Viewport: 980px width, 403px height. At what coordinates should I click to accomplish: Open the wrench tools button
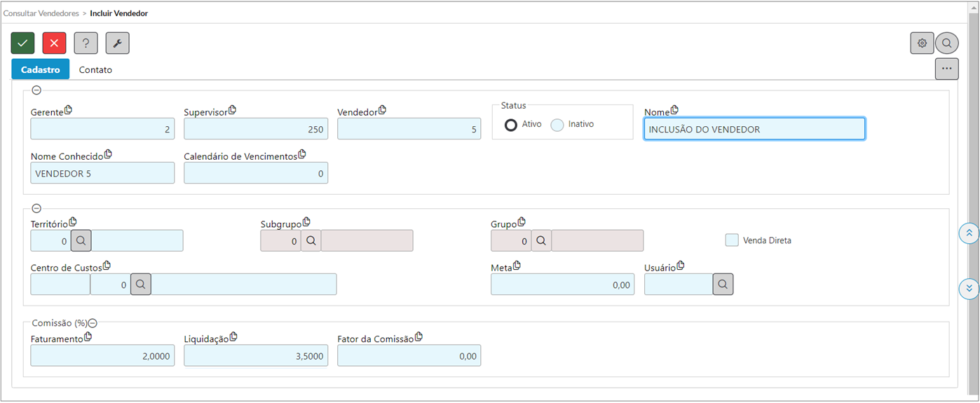pos(117,43)
